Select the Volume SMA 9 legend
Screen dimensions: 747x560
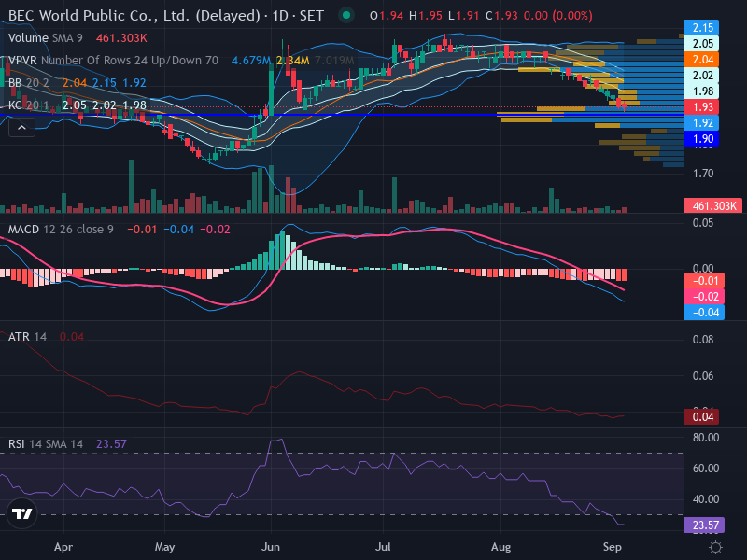point(45,38)
